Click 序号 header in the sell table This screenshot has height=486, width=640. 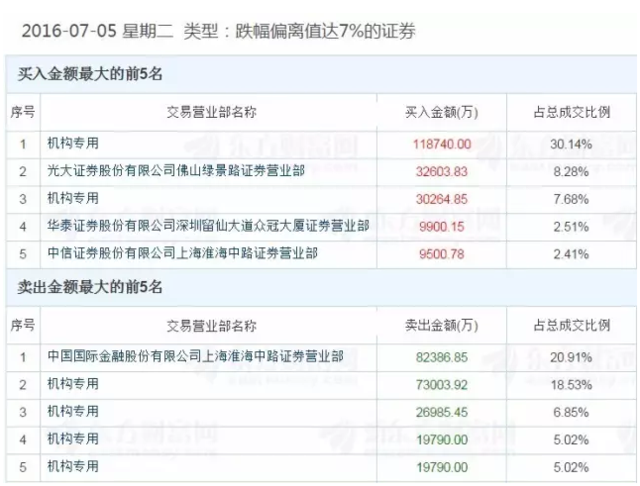[23, 325]
